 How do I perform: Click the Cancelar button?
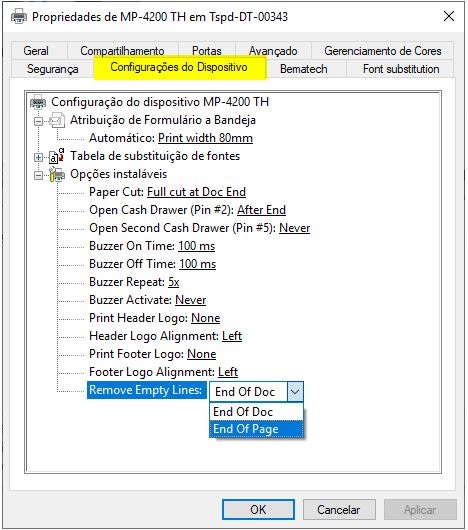(x=339, y=509)
